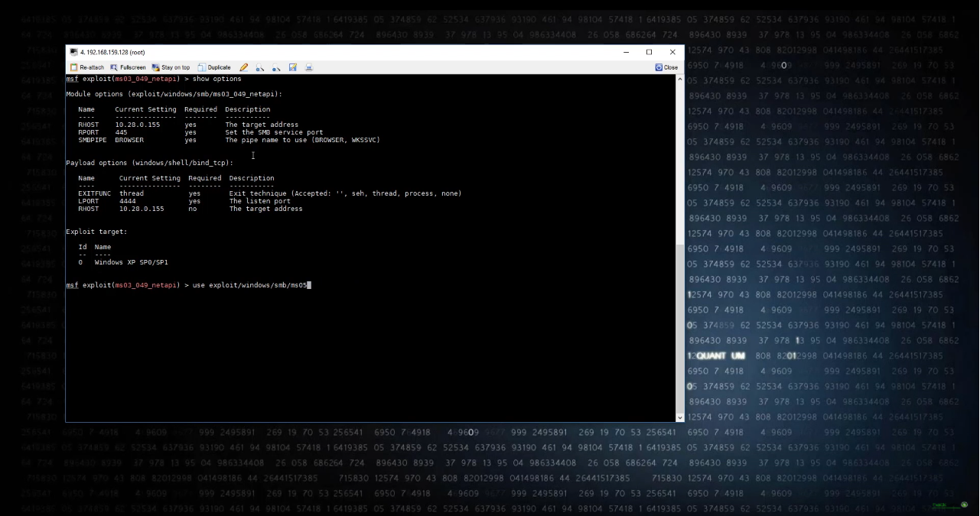Click the LPORT option name
This screenshot has height=516, width=980.
click(x=88, y=201)
